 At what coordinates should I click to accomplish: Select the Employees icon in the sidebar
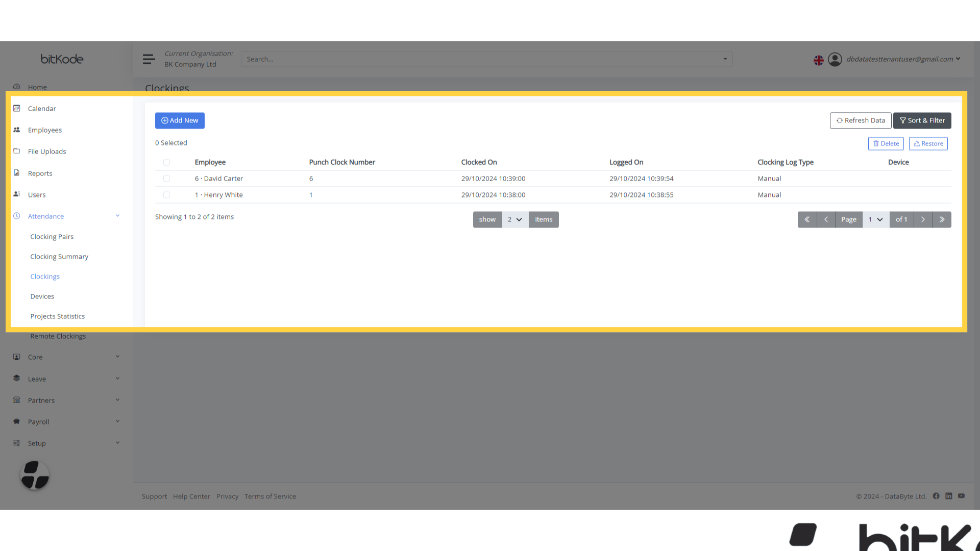point(17,130)
